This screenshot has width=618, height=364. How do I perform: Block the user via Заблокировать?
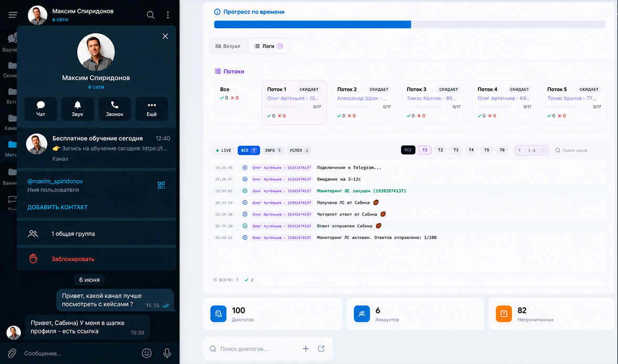click(96, 259)
